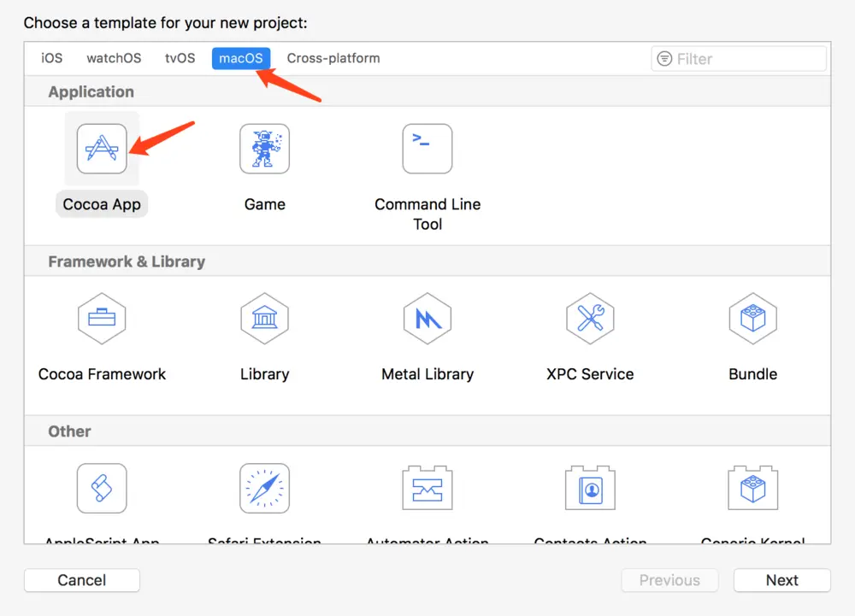The image size is (855, 616).
Task: Select the Cocoa App template icon
Action: [x=102, y=149]
